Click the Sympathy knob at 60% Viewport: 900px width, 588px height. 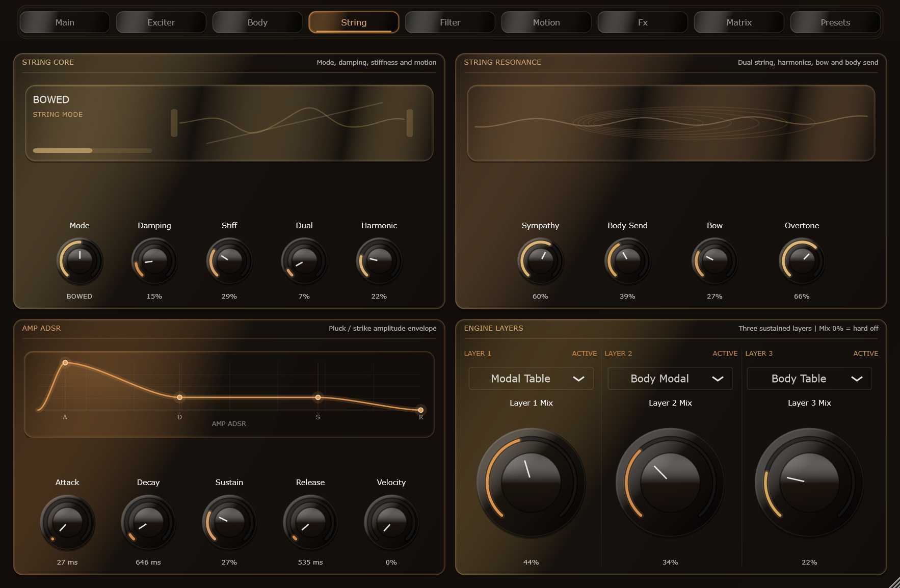tap(540, 261)
